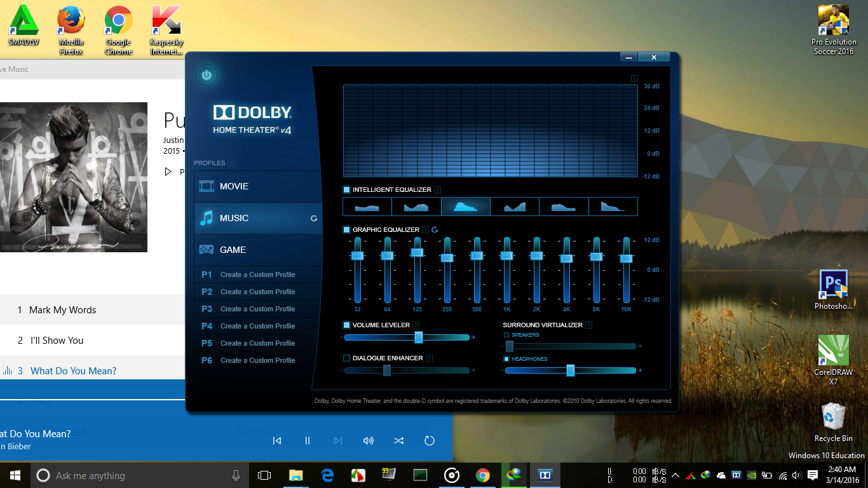Create custom profile P2
This screenshot has width=868, height=488.
point(258,292)
